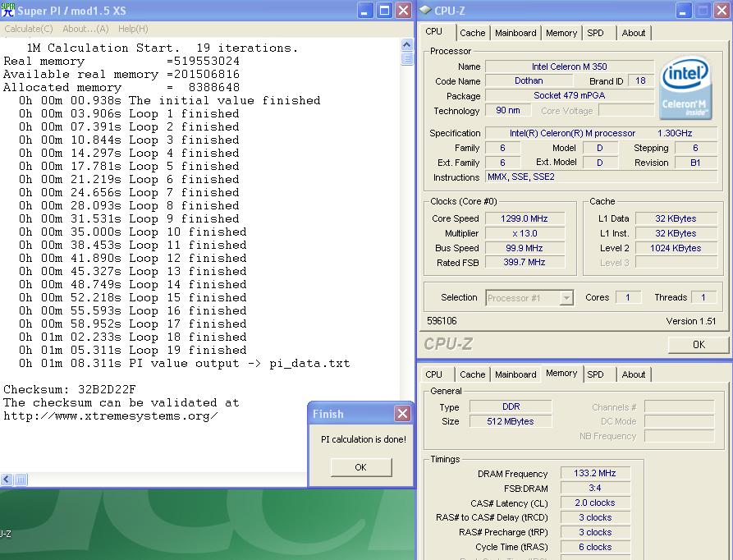Click the Level 2 1024 KBytes value
Screen dimensions: 733x560
pos(676,248)
